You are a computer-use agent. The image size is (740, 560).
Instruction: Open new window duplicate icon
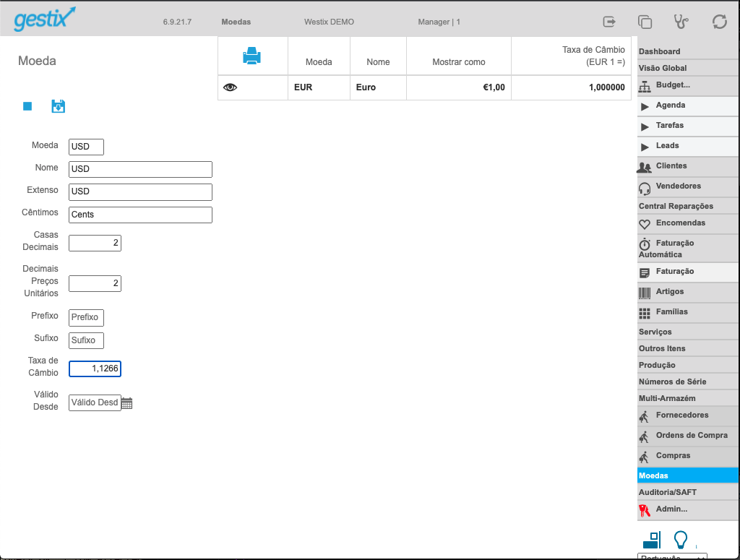[645, 22]
